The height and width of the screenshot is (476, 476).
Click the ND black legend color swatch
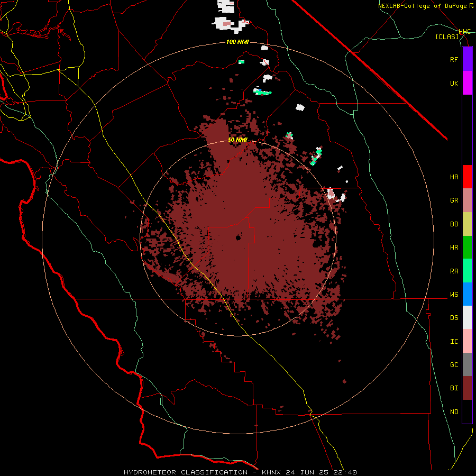467,411
